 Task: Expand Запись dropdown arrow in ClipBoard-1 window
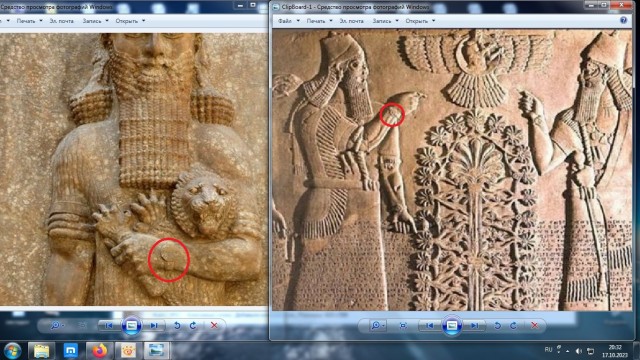coord(397,21)
